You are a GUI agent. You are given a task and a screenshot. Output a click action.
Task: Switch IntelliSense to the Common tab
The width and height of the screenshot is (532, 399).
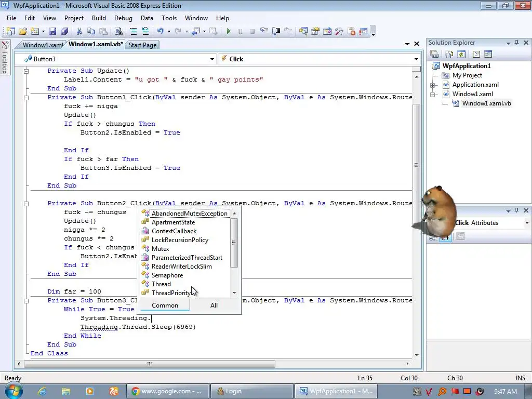click(165, 305)
